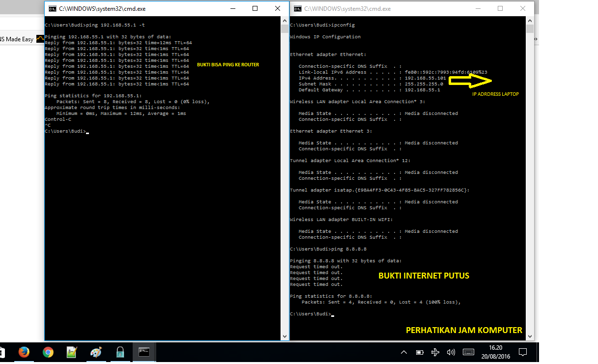Click the left cmd window scroll-down arrow

285,336
